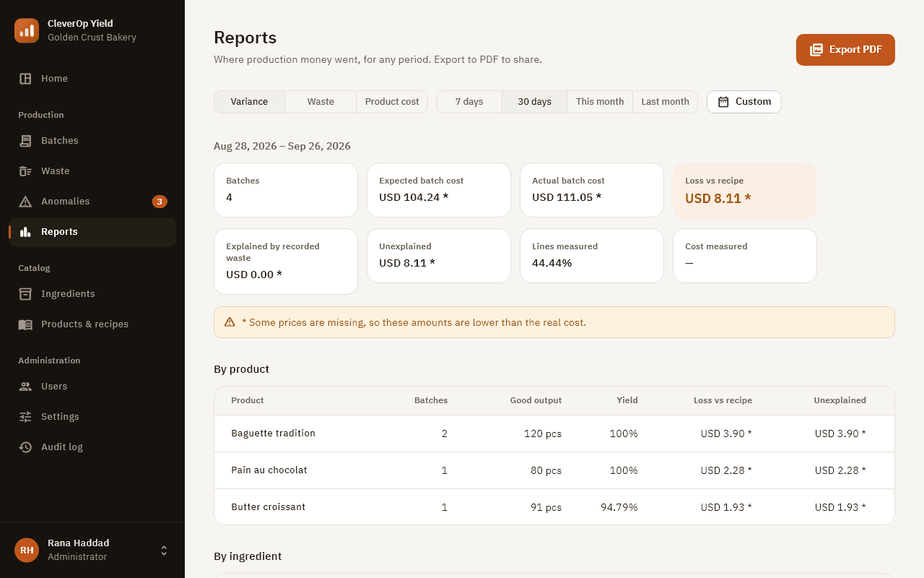Screen dimensions: 924x578
Task: Click the Settings sliders icon
Action: tap(25, 417)
